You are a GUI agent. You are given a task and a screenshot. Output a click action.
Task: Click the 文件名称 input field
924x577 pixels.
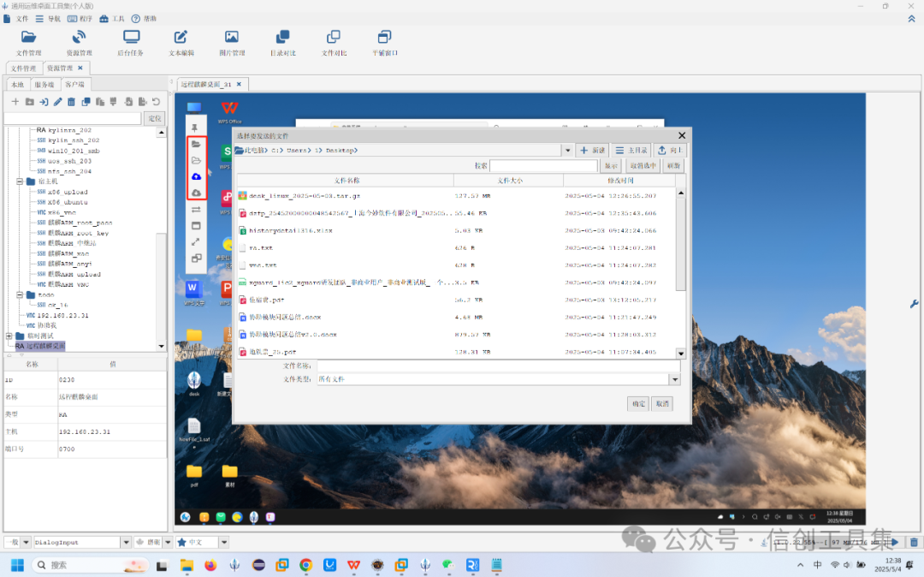pos(499,366)
